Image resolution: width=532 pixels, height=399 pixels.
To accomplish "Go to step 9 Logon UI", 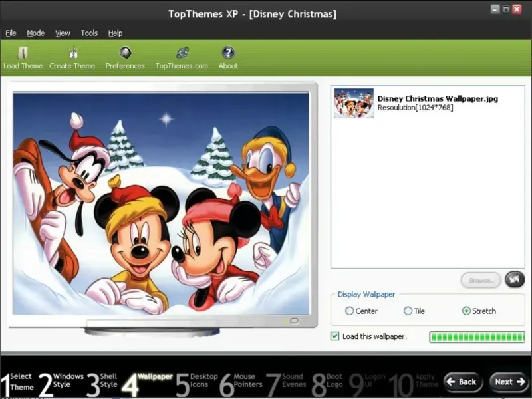I will point(367,384).
